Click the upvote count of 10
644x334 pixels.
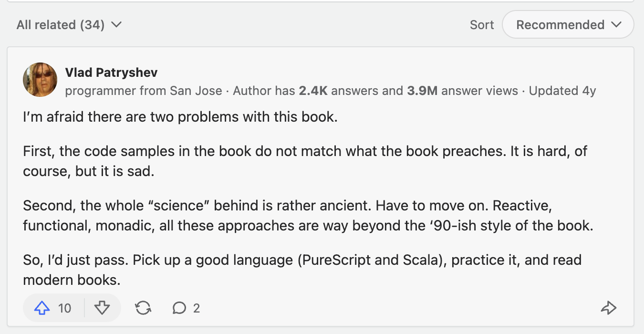point(64,308)
